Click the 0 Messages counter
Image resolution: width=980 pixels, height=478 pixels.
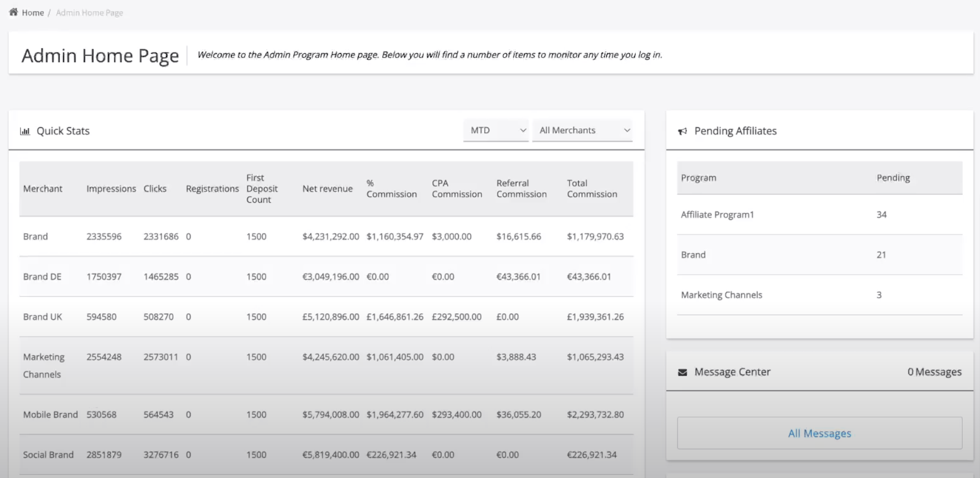click(935, 372)
